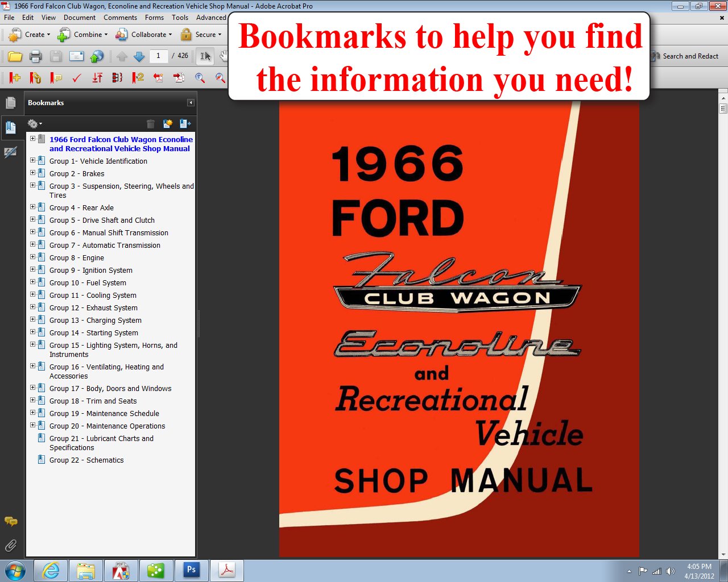This screenshot has width=728, height=582.
Task: Click in the page number field
Action: coord(160,56)
